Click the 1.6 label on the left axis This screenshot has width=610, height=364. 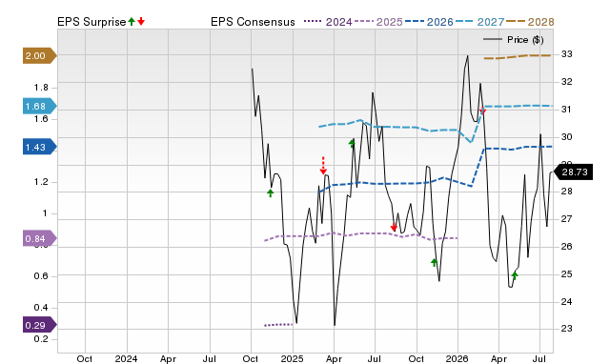tap(41, 119)
